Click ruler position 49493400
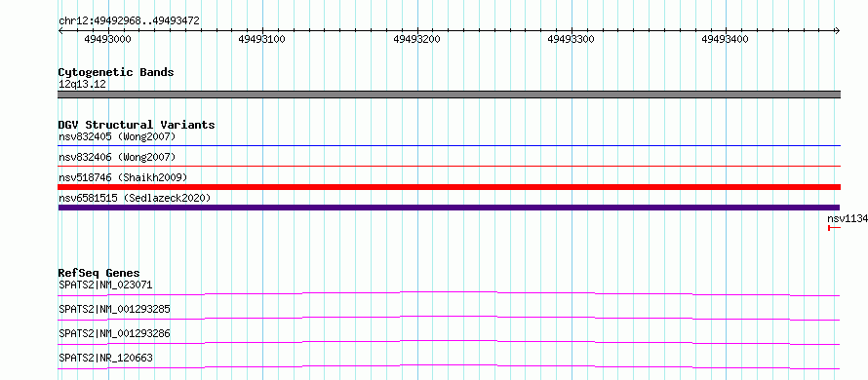Image resolution: width=868 pixels, height=380 pixels. click(x=726, y=39)
